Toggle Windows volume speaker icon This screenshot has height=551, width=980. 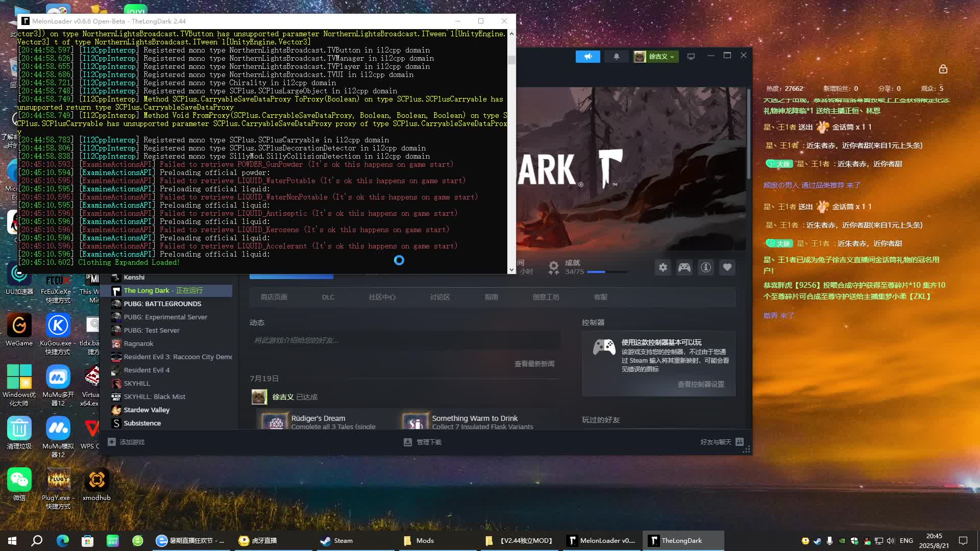891,541
